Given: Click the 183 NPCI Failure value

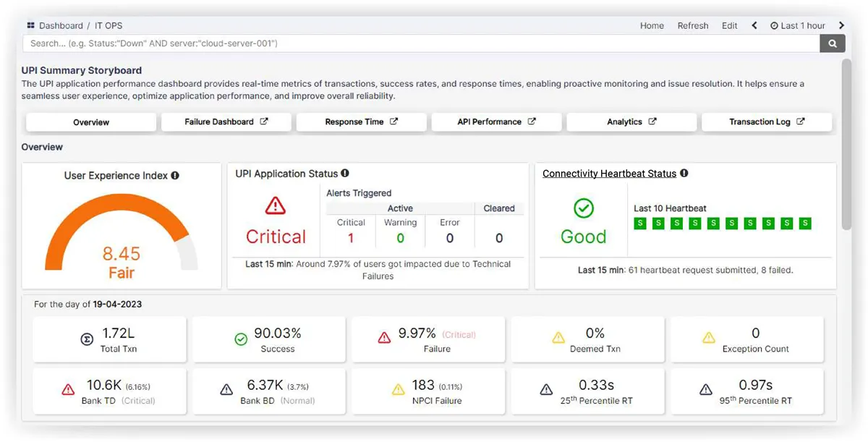Looking at the screenshot, I should pos(423,386).
